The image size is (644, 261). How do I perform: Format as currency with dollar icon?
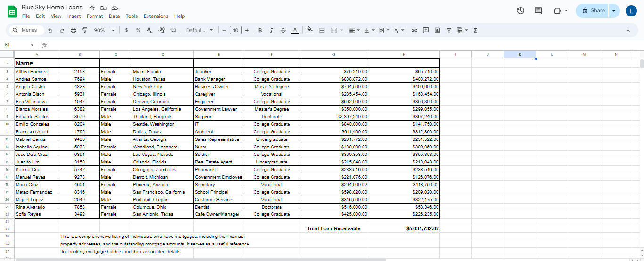click(x=126, y=30)
